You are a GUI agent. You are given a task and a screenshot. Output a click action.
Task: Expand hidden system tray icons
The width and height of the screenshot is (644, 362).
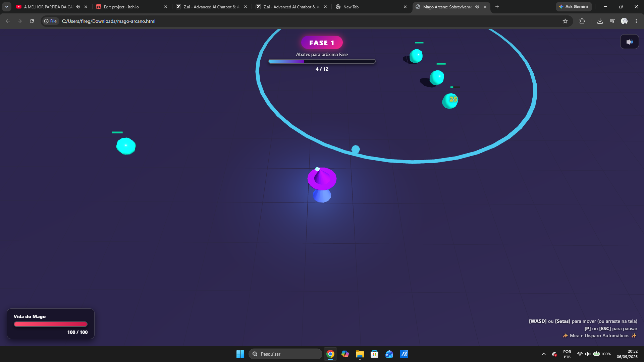tap(543, 354)
